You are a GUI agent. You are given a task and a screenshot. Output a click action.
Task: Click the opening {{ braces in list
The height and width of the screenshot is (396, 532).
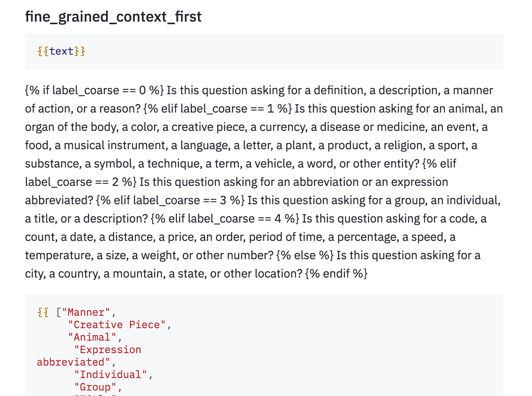pos(43,312)
